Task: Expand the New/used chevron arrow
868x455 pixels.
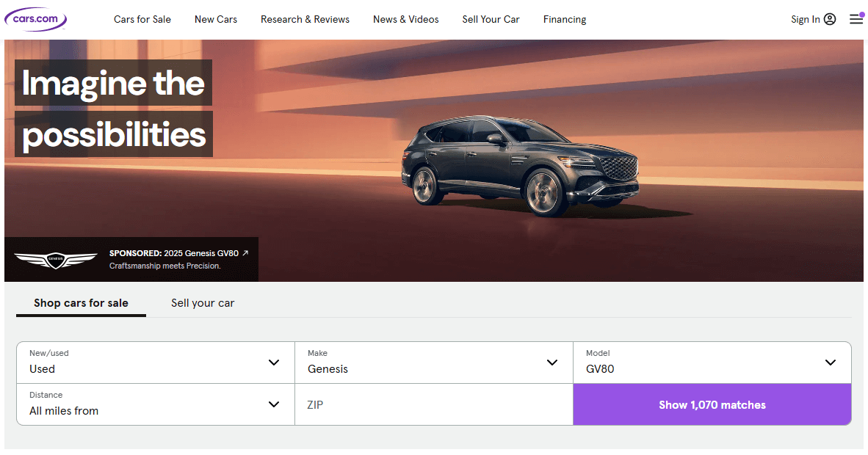Action: [274, 362]
